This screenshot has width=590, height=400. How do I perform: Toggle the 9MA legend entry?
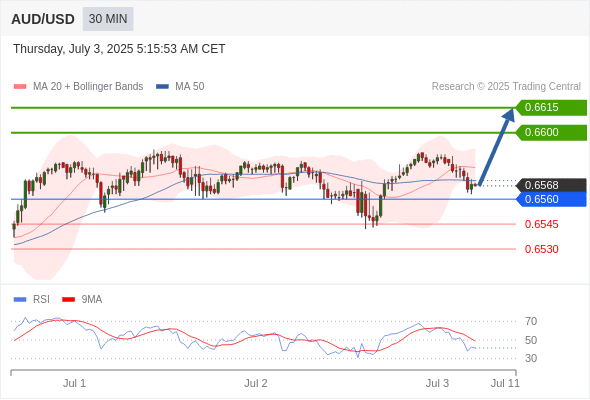coord(82,300)
